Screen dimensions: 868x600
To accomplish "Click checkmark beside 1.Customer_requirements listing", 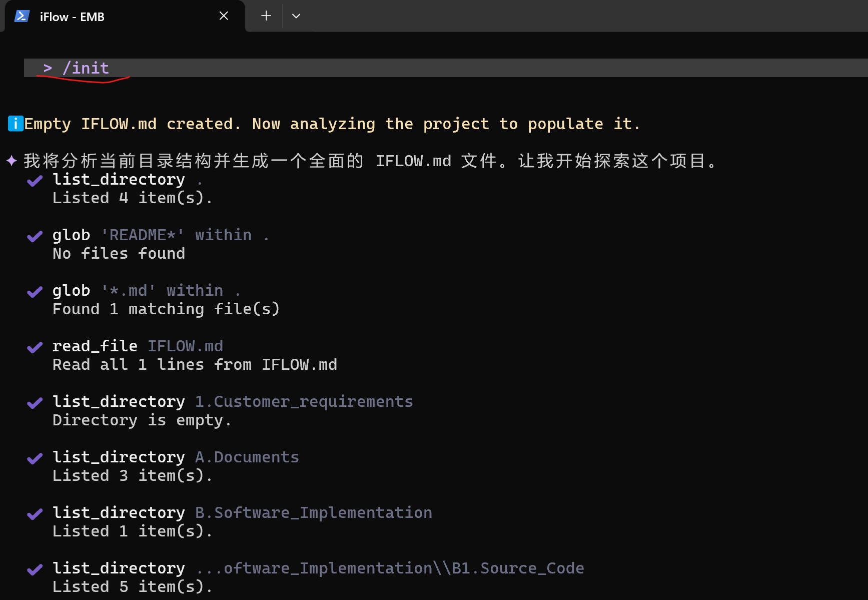I will click(x=35, y=403).
